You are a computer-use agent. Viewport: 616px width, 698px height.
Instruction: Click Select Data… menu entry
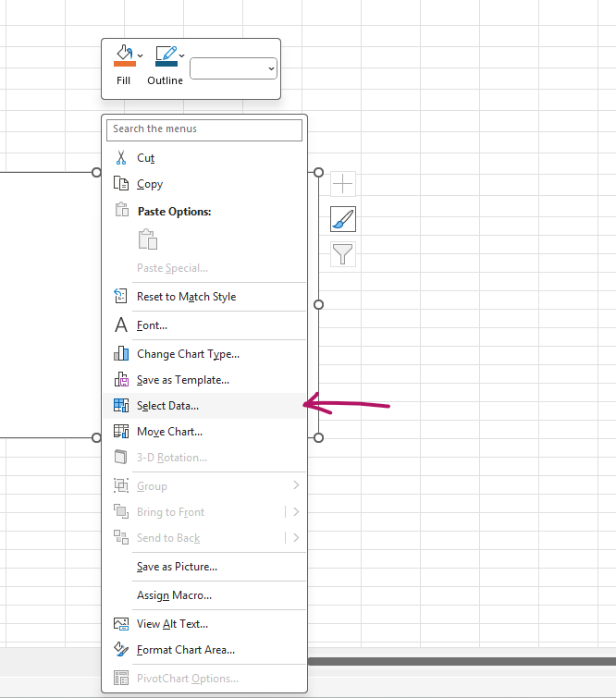coord(204,406)
